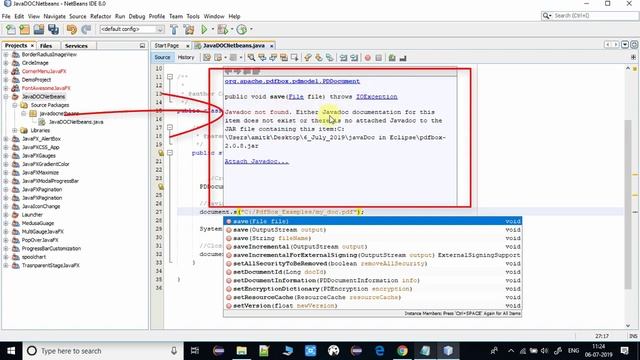The image size is (640, 360).
Task: Click the Open Project toolbar icon
Action: [39, 29]
